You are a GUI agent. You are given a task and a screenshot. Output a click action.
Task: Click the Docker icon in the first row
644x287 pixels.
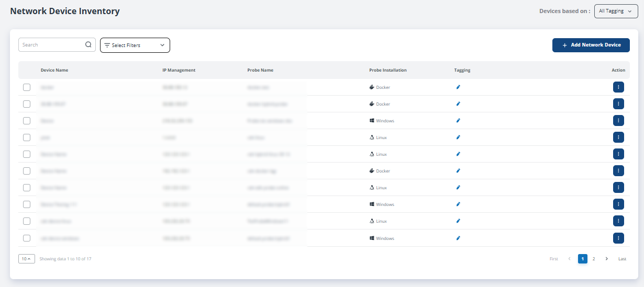click(372, 87)
